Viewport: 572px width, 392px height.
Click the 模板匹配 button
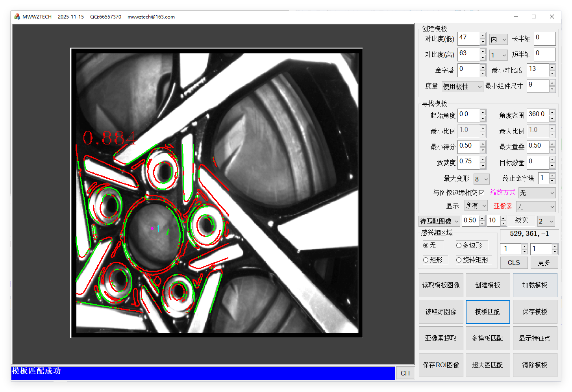pos(487,312)
